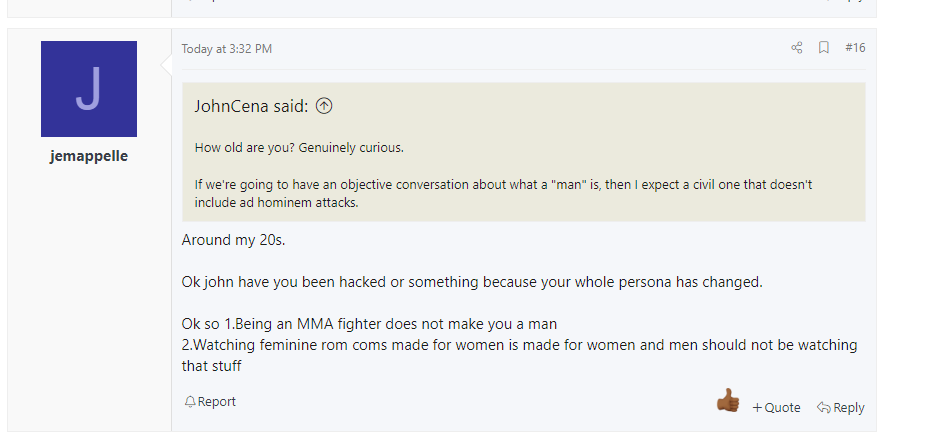Click the text Around my 20s
The width and height of the screenshot is (928, 437).
[x=233, y=240]
